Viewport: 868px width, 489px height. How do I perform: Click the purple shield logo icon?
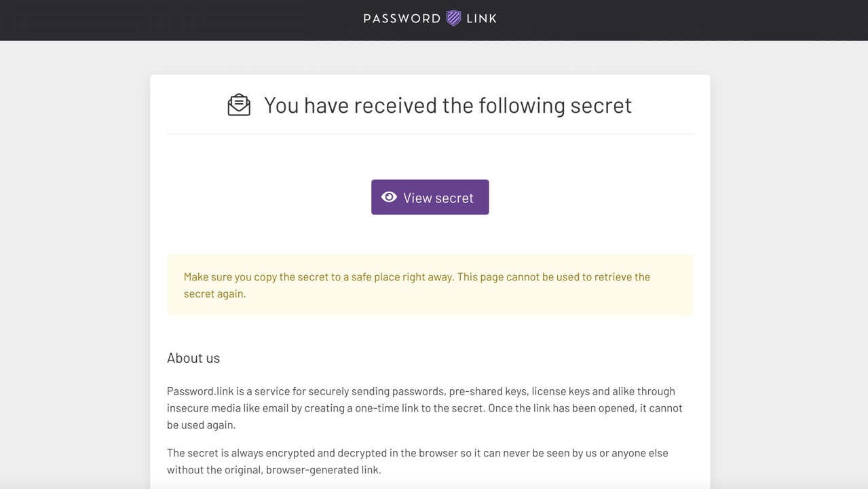[453, 18]
